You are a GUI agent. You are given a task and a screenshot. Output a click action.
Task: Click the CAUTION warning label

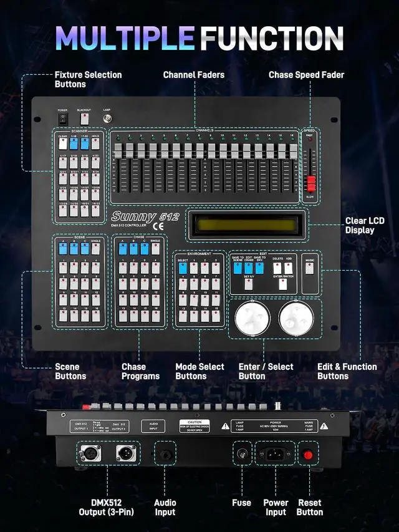coord(195,426)
